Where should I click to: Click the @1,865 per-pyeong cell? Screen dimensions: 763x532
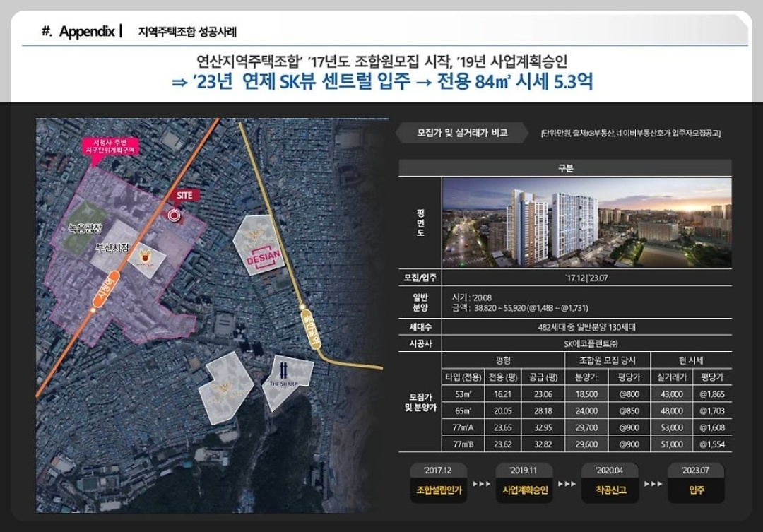[x=712, y=394]
